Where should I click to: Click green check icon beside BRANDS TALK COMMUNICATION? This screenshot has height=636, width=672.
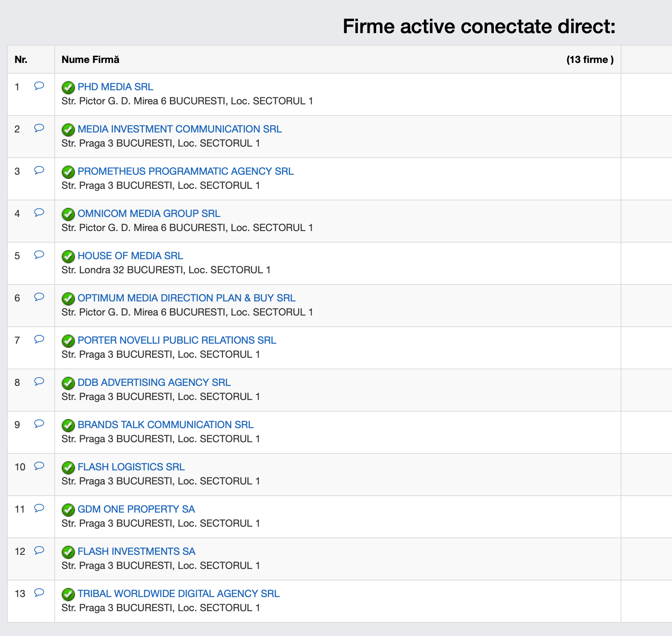[68, 426]
